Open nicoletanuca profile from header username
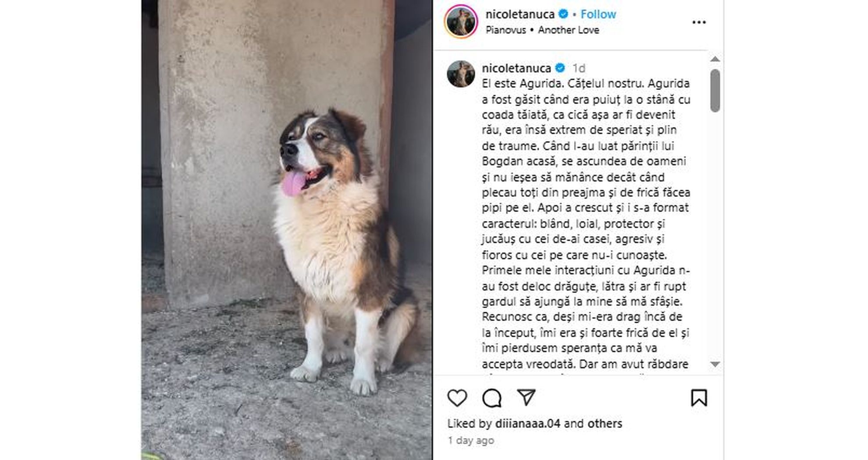The width and height of the screenshot is (868, 460). coord(520,14)
